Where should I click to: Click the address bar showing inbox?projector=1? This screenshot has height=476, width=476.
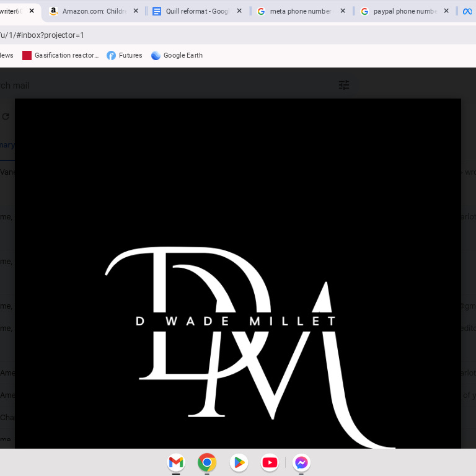pyautogui.click(x=238, y=35)
